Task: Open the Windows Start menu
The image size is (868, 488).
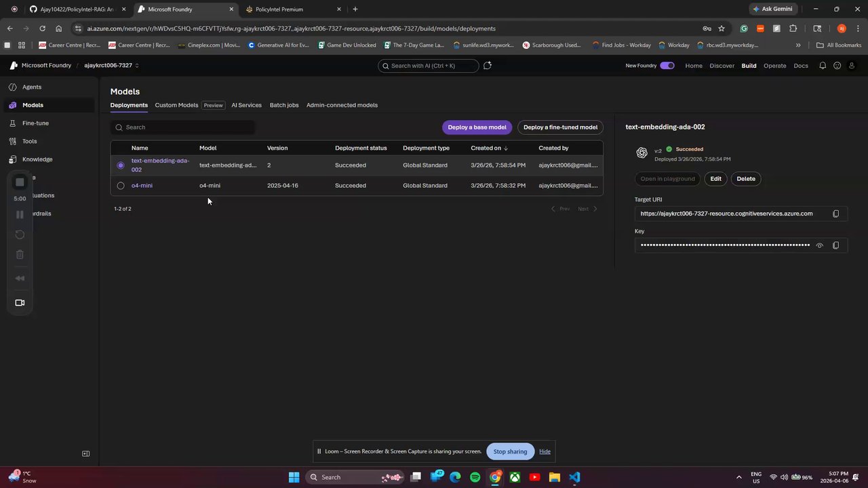Action: 294,477
